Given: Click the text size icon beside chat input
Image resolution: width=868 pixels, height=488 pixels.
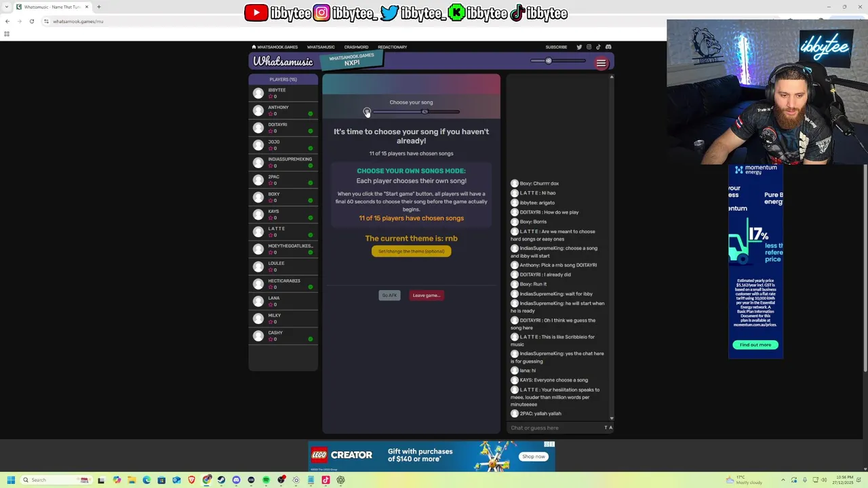Looking at the screenshot, I should coord(608,428).
